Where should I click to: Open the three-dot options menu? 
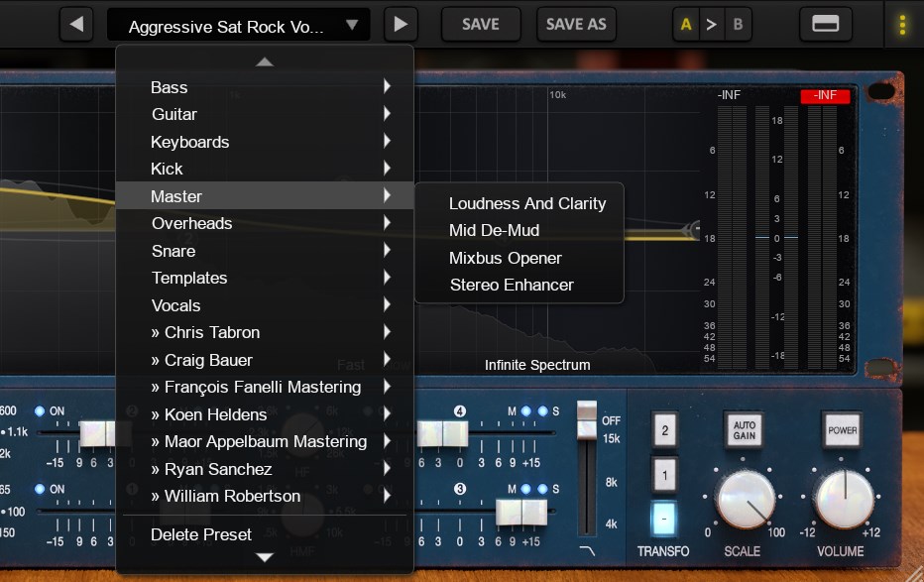coord(901,25)
